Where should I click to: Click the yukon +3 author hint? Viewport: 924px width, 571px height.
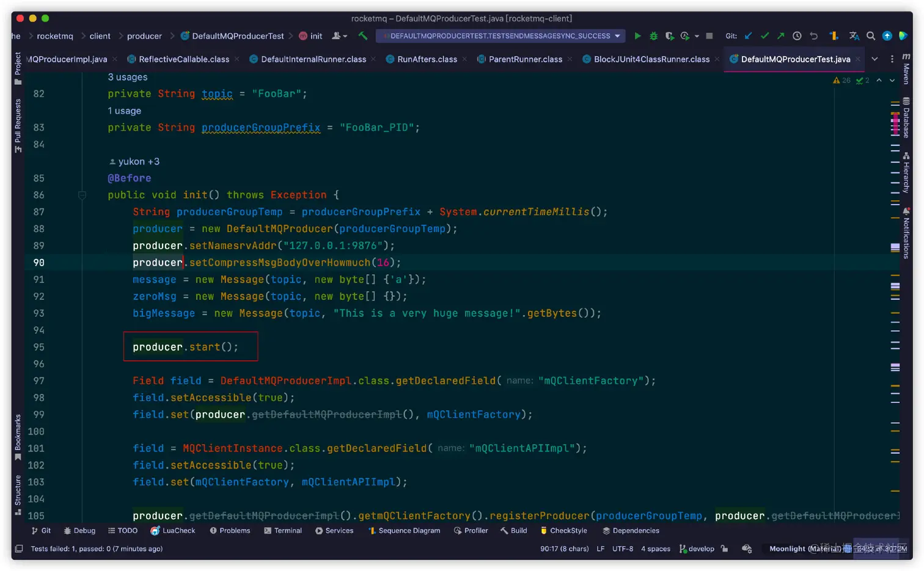[x=134, y=161]
